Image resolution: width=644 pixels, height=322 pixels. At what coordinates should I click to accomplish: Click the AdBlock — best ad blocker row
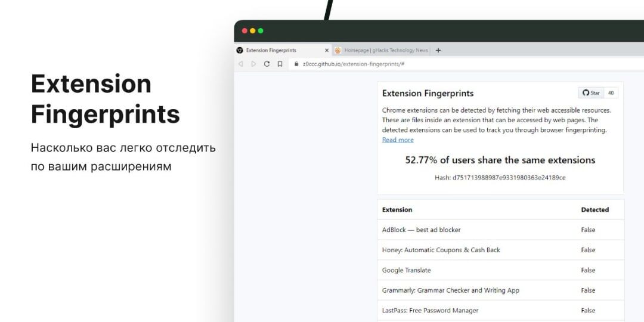(x=501, y=230)
